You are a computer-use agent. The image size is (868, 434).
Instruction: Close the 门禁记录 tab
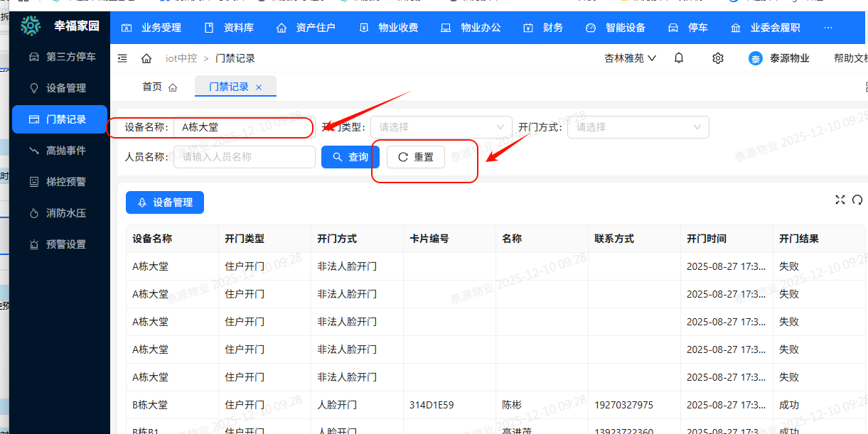[259, 87]
